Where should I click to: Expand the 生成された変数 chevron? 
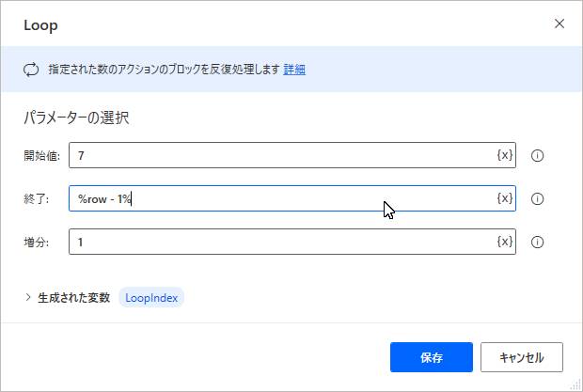(28, 297)
